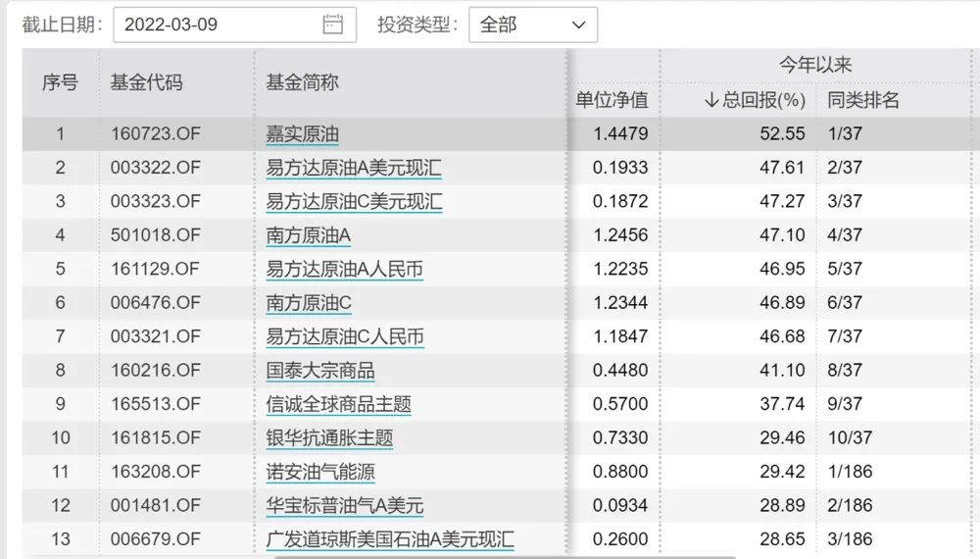Open the 华宝标普油气A美元 fund link
The image size is (980, 559).
(345, 505)
